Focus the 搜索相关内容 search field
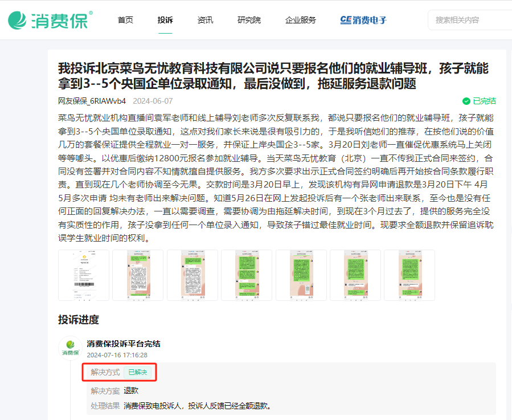This screenshot has height=420, width=512. [470, 20]
